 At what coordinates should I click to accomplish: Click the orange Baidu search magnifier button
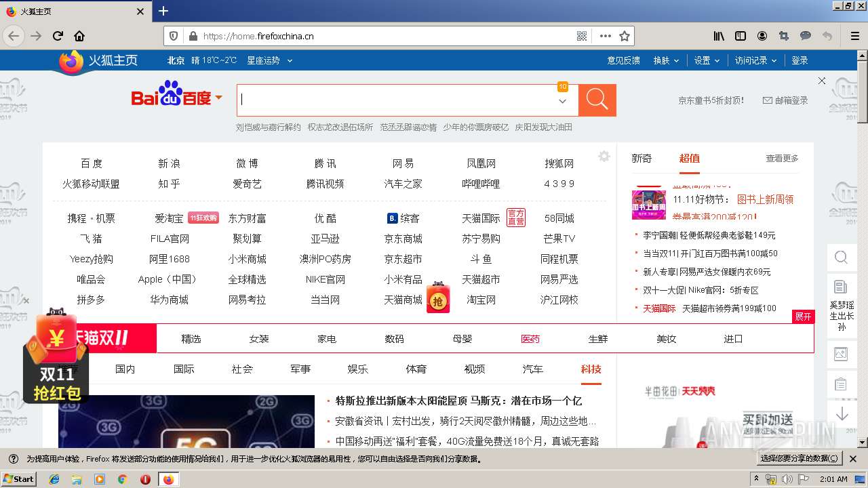point(597,100)
